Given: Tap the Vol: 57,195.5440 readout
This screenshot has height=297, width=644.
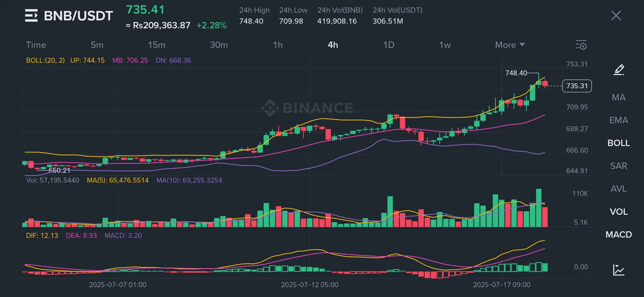Looking at the screenshot, I should click(x=53, y=180).
